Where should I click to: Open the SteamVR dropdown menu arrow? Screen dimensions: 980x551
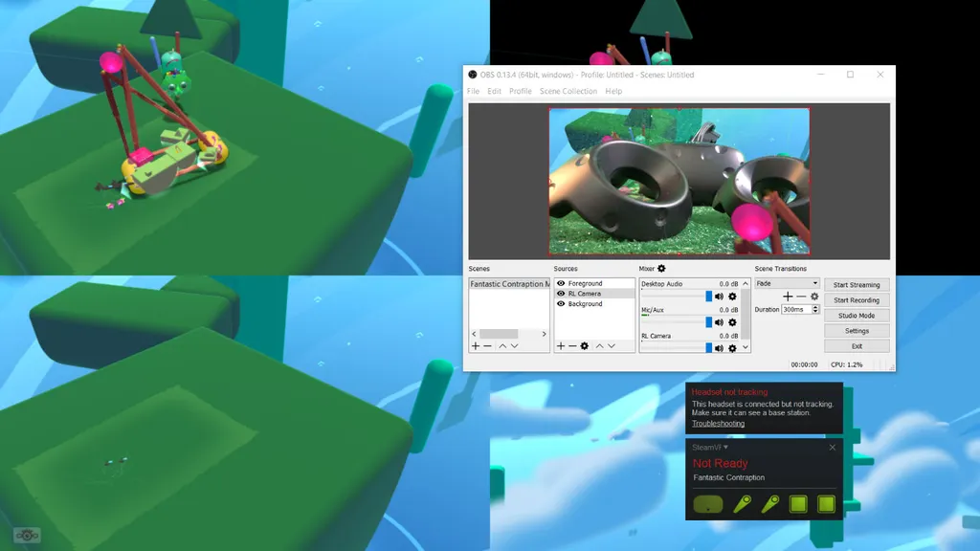pos(725,447)
